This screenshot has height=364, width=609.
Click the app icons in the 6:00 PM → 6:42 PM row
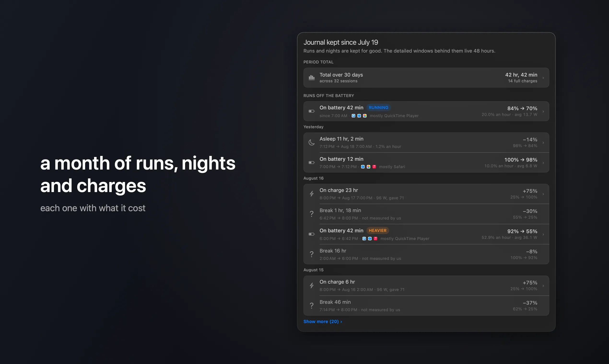click(370, 239)
